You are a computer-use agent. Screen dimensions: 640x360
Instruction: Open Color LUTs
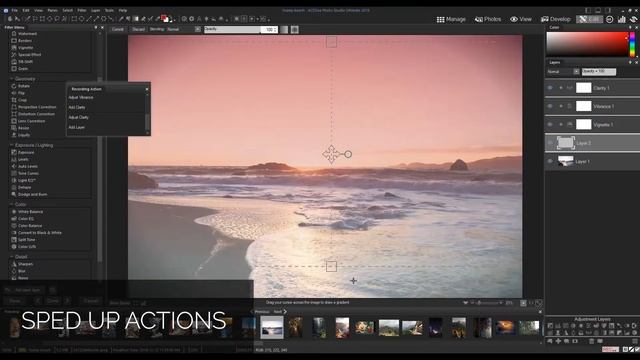pyautogui.click(x=24, y=247)
